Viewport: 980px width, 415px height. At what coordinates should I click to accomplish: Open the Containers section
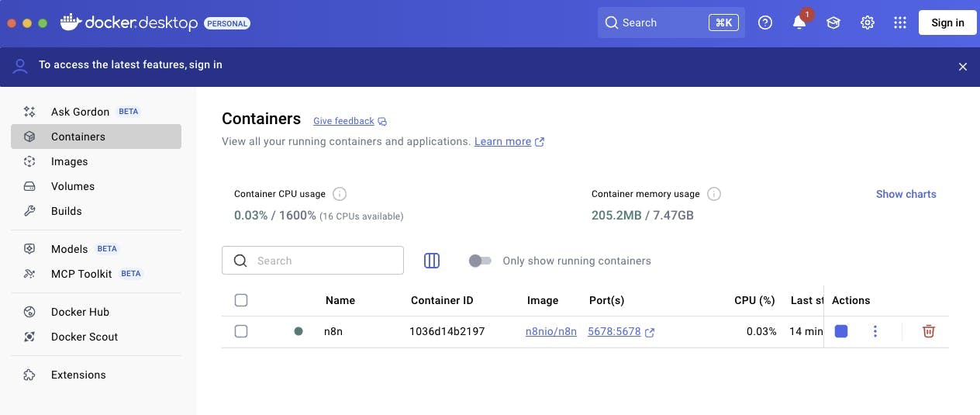(x=96, y=137)
